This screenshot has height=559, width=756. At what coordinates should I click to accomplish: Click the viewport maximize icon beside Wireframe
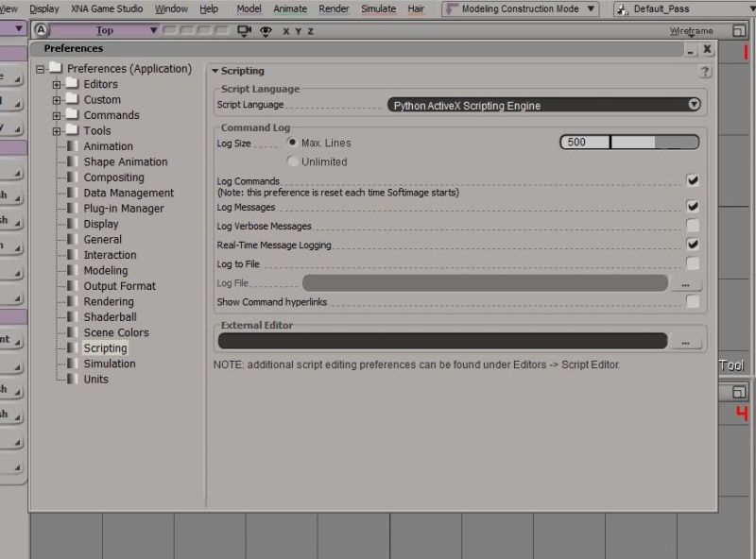[738, 31]
